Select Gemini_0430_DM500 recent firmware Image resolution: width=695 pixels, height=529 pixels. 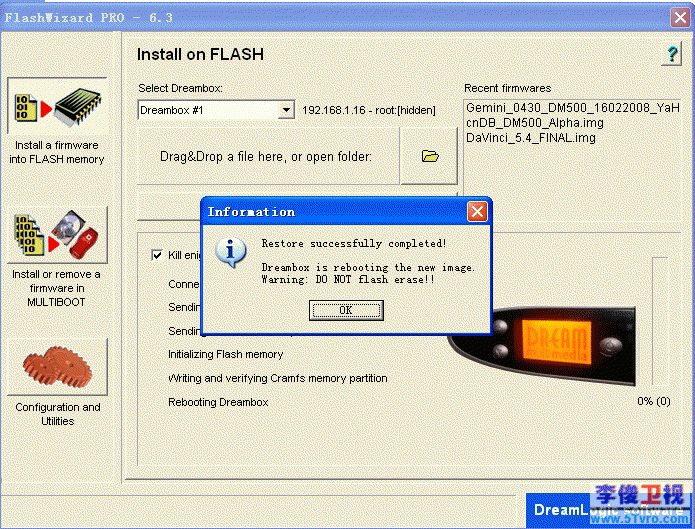click(x=572, y=108)
